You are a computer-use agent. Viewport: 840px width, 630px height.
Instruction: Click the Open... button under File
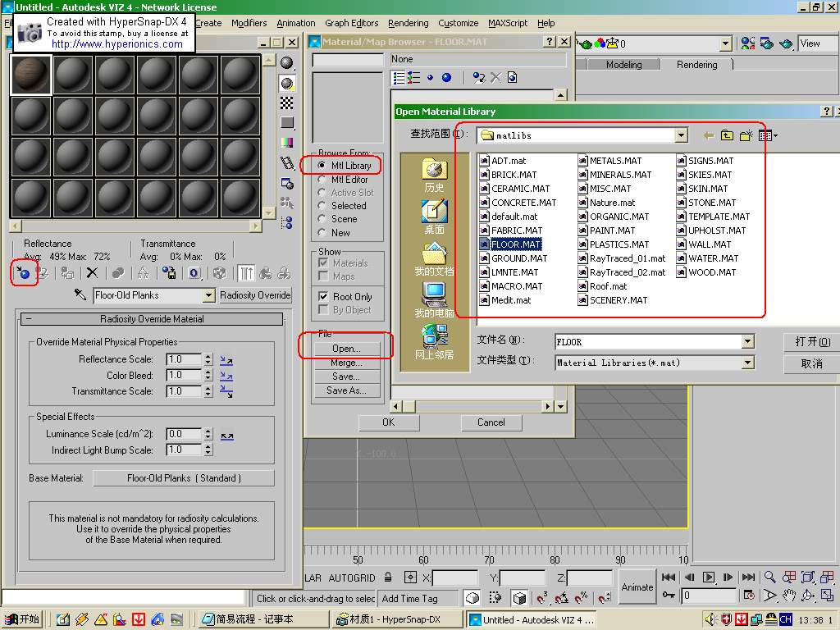click(x=347, y=349)
